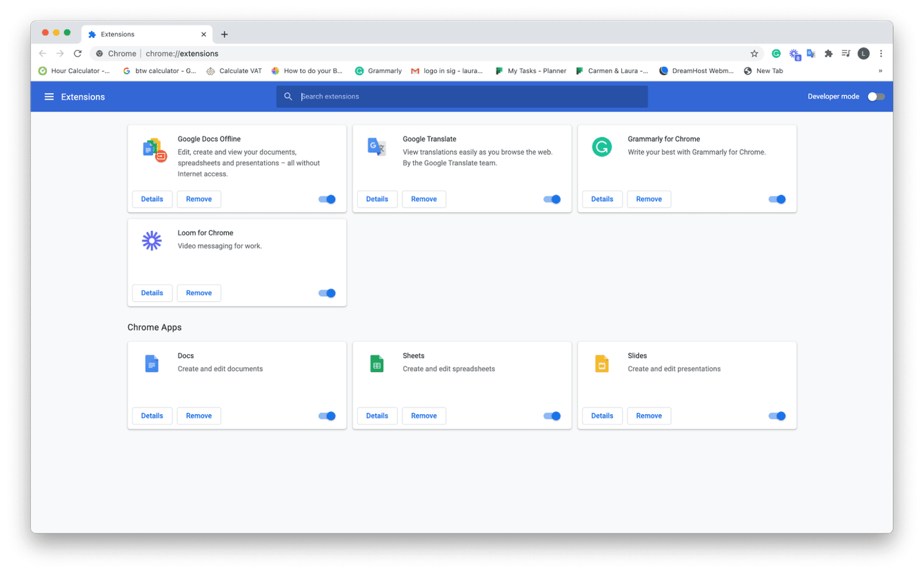Open Chrome's three-dot menu
The width and height of the screenshot is (924, 574).
881,53
